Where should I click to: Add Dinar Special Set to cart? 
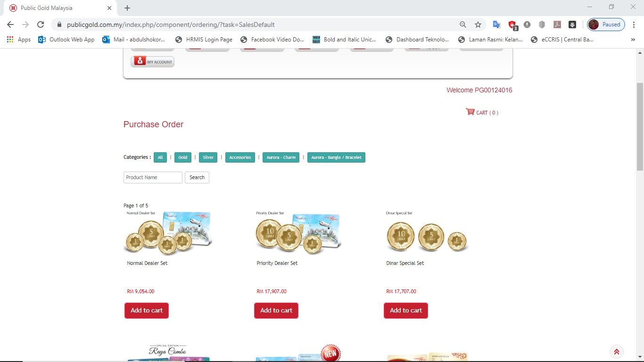tap(406, 310)
